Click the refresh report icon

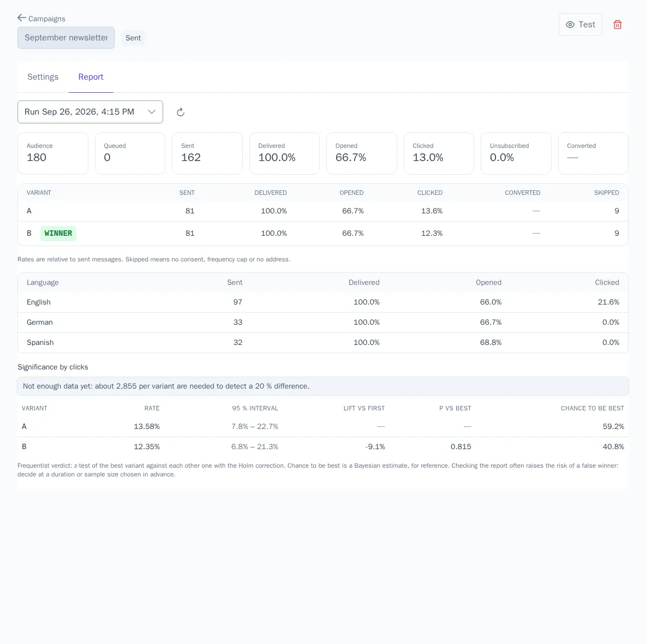click(x=181, y=112)
